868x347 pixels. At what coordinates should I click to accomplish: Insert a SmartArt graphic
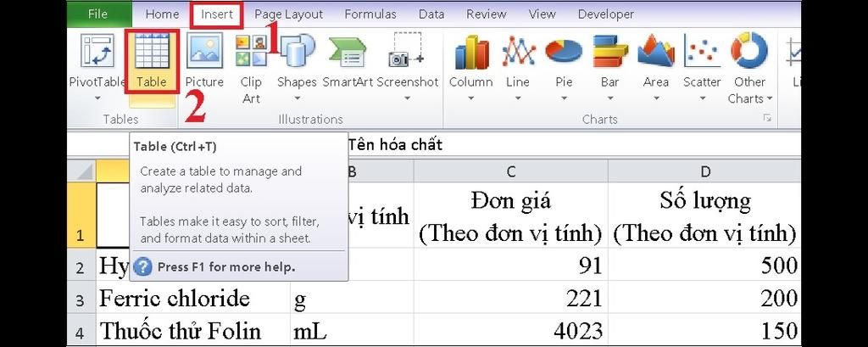348,61
